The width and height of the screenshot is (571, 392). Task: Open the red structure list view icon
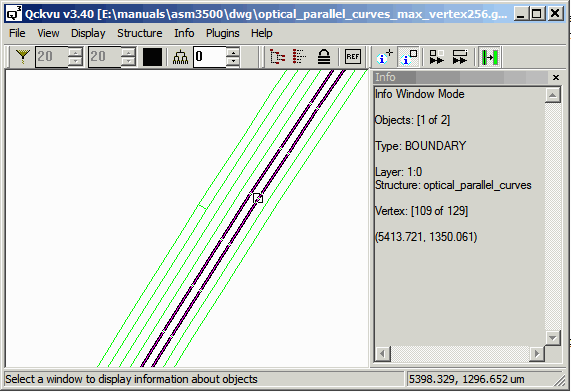pyautogui.click(x=300, y=57)
